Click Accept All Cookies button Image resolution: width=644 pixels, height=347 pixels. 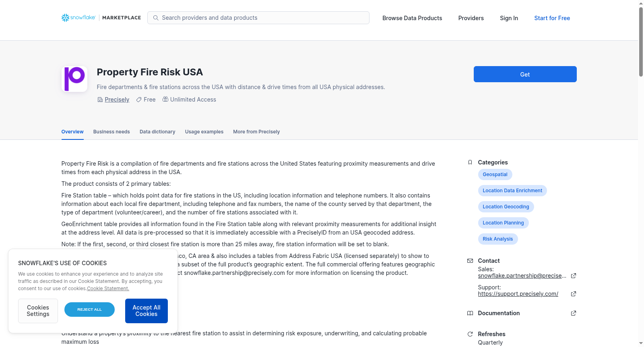[x=147, y=311]
